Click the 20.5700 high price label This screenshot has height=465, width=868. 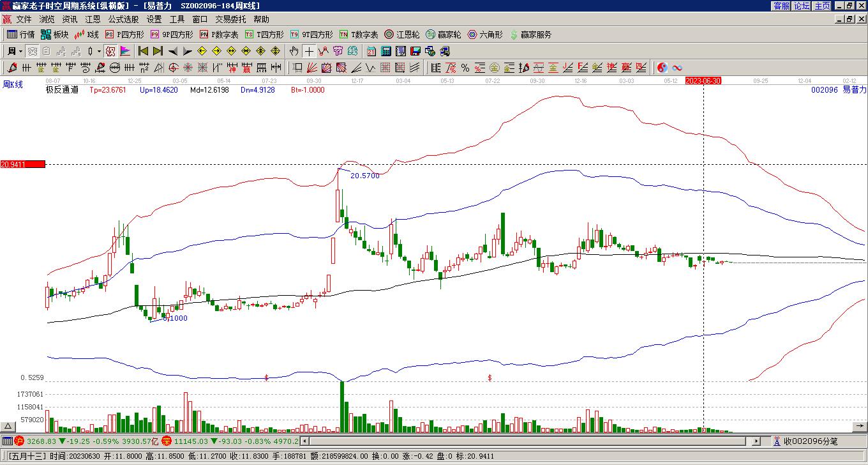point(364,176)
